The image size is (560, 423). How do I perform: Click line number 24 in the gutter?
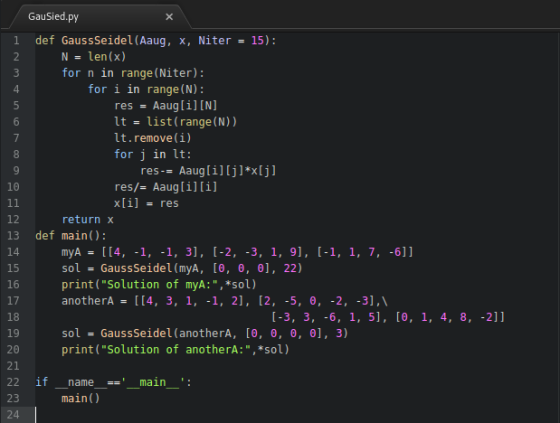pyautogui.click(x=13, y=414)
